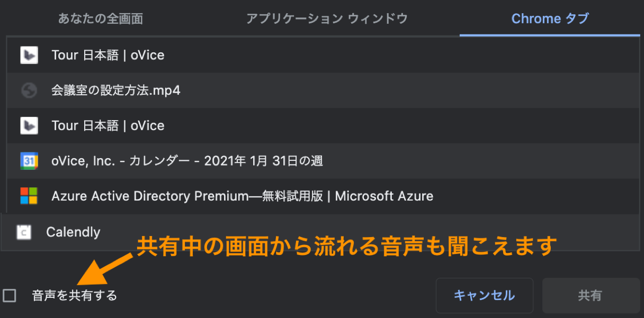Click the orange 共有中の画面から流れる音声も聞こえます annotation
Viewport: 644px width, 318px height.
[347, 246]
